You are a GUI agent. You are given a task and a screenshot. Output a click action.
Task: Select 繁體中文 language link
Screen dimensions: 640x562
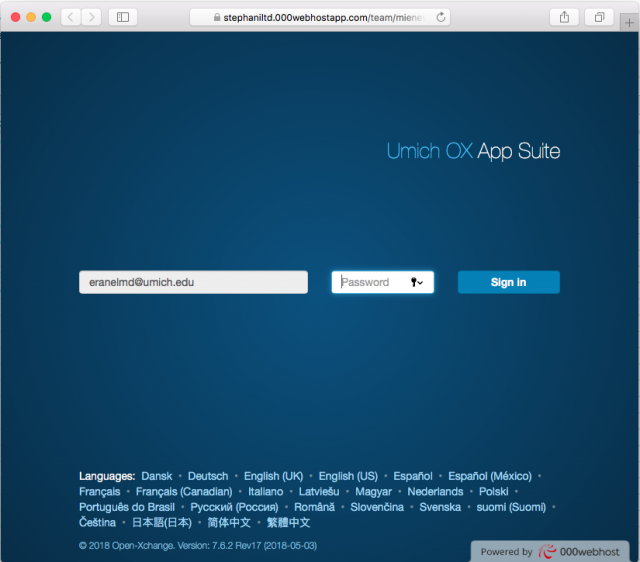(289, 523)
